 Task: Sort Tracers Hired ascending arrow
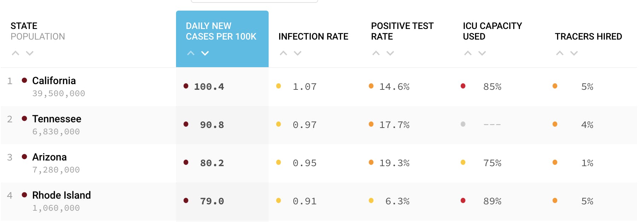coord(560,53)
